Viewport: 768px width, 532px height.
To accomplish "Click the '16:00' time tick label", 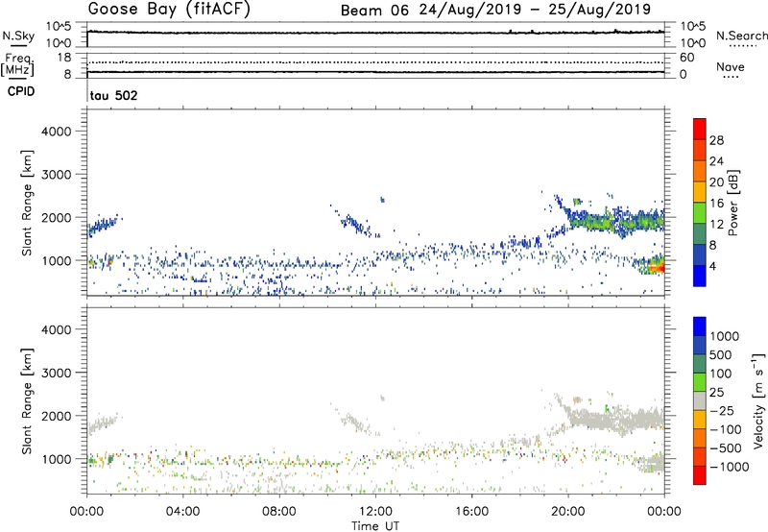I will point(471,512).
